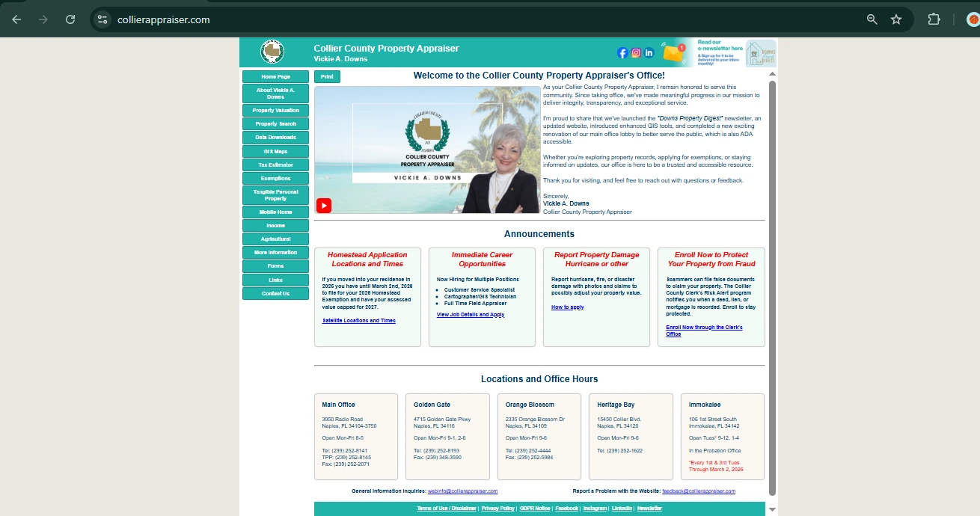Open Facebook via the header icon
Image resolution: width=980 pixels, height=516 pixels.
point(622,52)
